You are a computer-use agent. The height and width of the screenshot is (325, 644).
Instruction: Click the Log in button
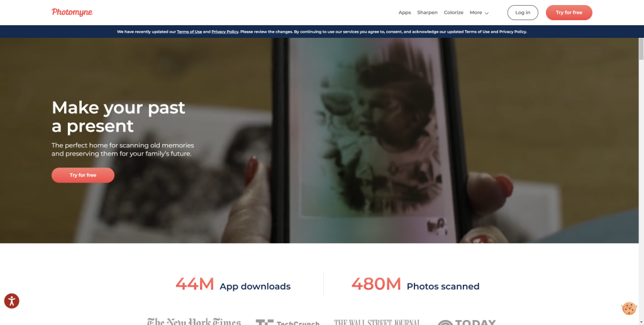coord(523,13)
